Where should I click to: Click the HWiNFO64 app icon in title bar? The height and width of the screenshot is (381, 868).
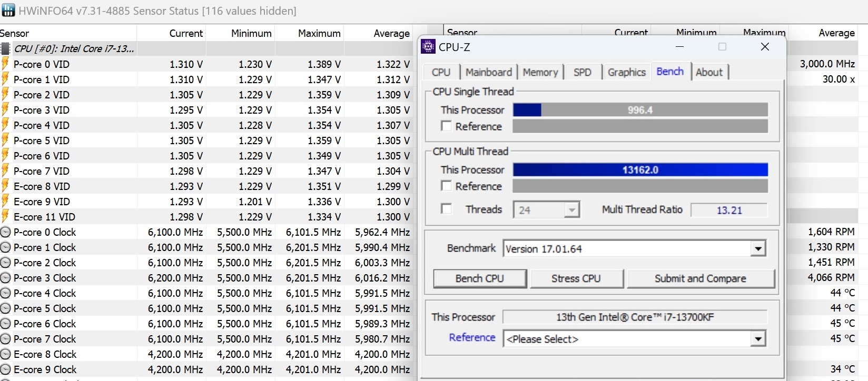(8, 10)
